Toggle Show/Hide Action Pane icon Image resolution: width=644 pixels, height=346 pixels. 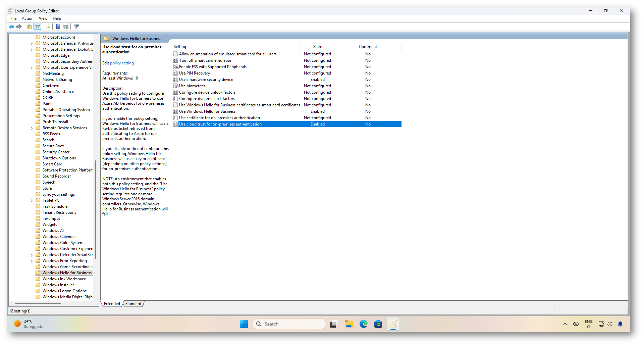(x=66, y=27)
